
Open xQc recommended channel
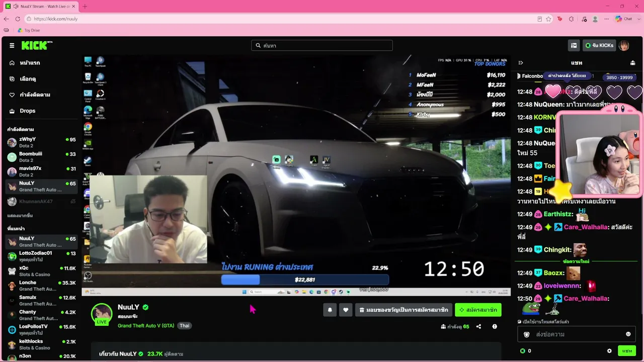pyautogui.click(x=41, y=271)
